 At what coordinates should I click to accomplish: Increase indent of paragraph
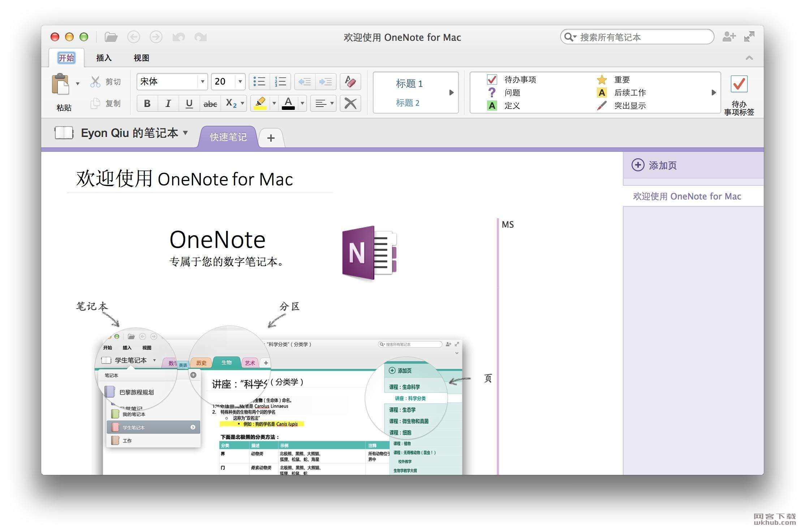point(326,82)
